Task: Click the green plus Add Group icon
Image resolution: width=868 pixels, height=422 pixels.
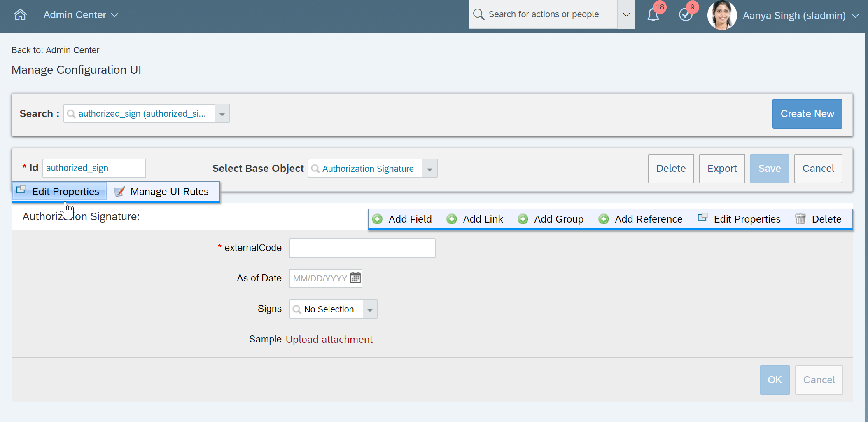Action: pyautogui.click(x=523, y=219)
